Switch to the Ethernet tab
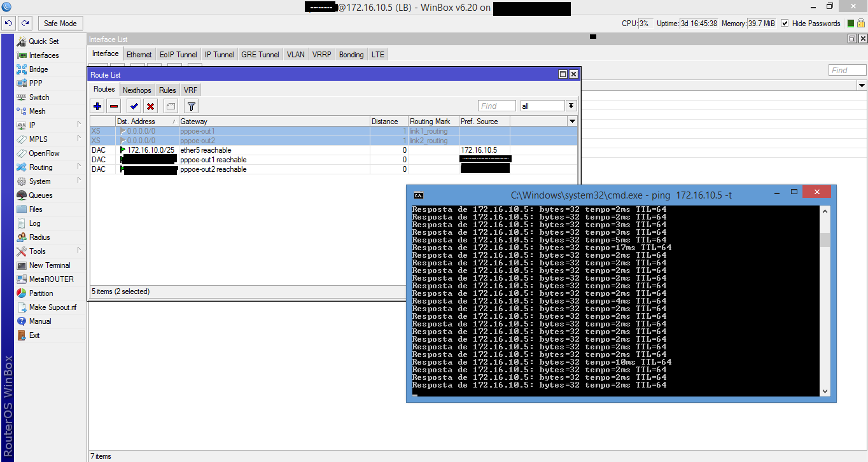Screen dimensions: 868x462 pos(139,55)
